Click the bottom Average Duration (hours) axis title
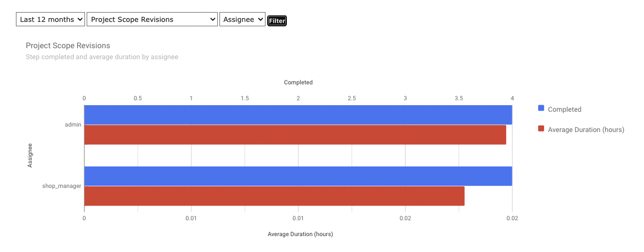Viewport: 644px width, 252px height. click(300, 234)
